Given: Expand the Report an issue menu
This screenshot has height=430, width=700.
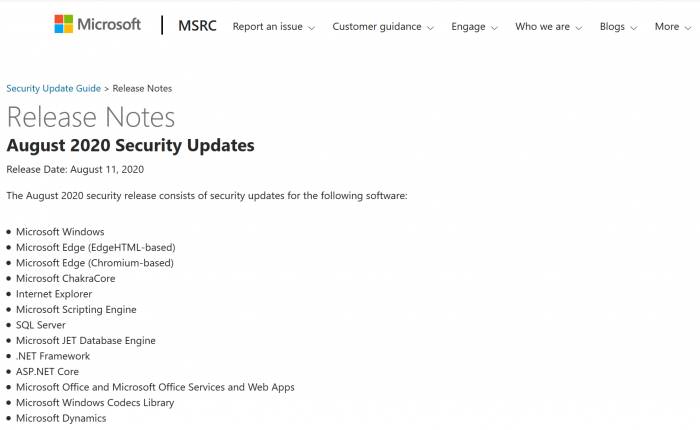Looking at the screenshot, I should pos(273,27).
